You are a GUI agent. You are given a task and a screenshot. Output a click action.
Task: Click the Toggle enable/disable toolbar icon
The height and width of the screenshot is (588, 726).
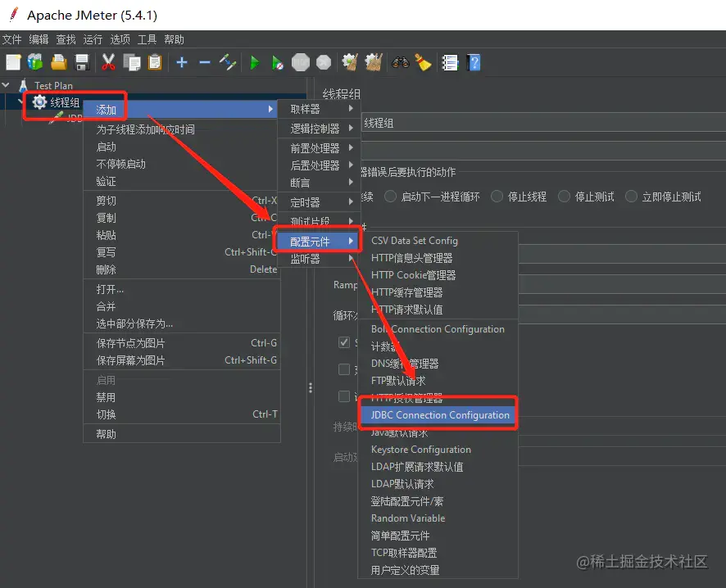(x=228, y=62)
